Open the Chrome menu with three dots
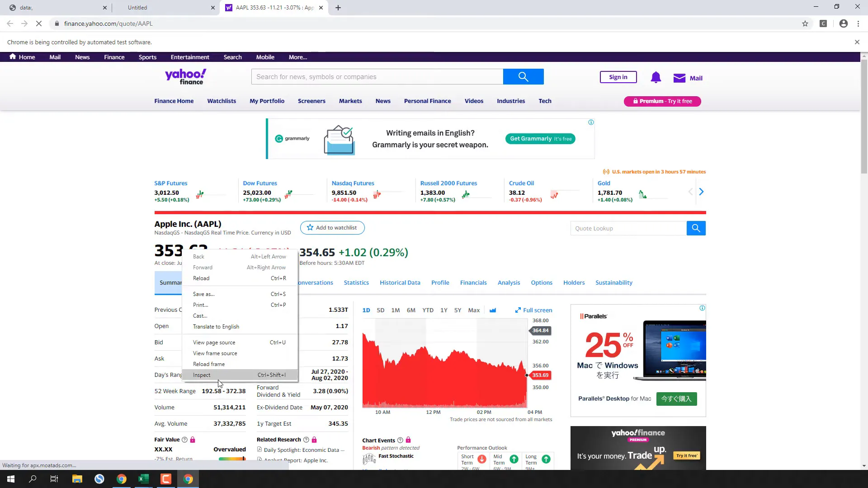This screenshot has width=868, height=488. pos(858,23)
